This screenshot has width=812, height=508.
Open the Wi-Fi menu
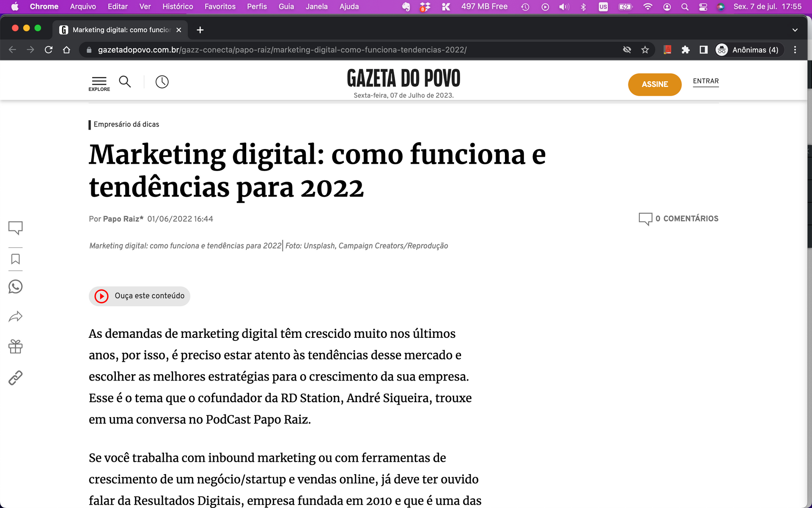(x=647, y=6)
